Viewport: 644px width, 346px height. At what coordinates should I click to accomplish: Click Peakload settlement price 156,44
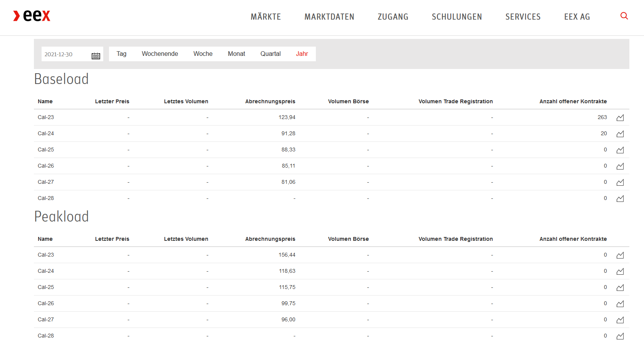click(x=287, y=255)
